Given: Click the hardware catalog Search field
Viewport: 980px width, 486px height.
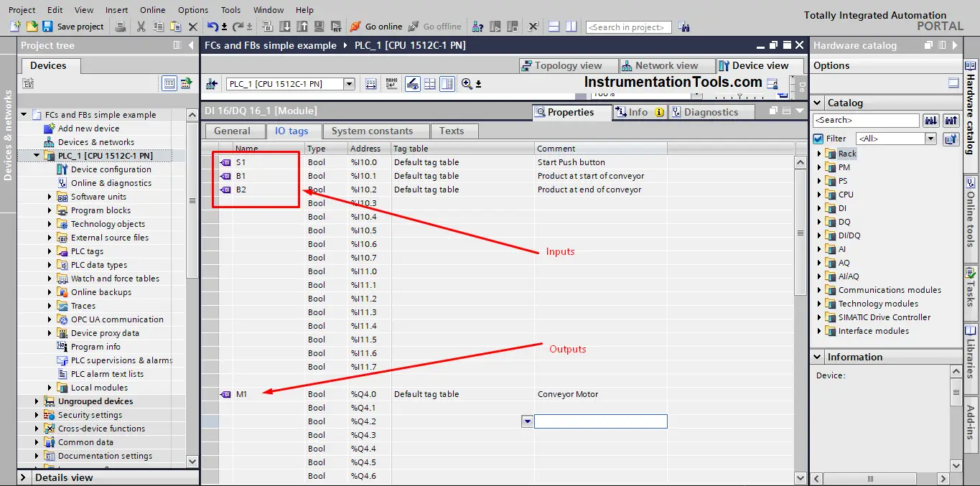Looking at the screenshot, I should 866,121.
